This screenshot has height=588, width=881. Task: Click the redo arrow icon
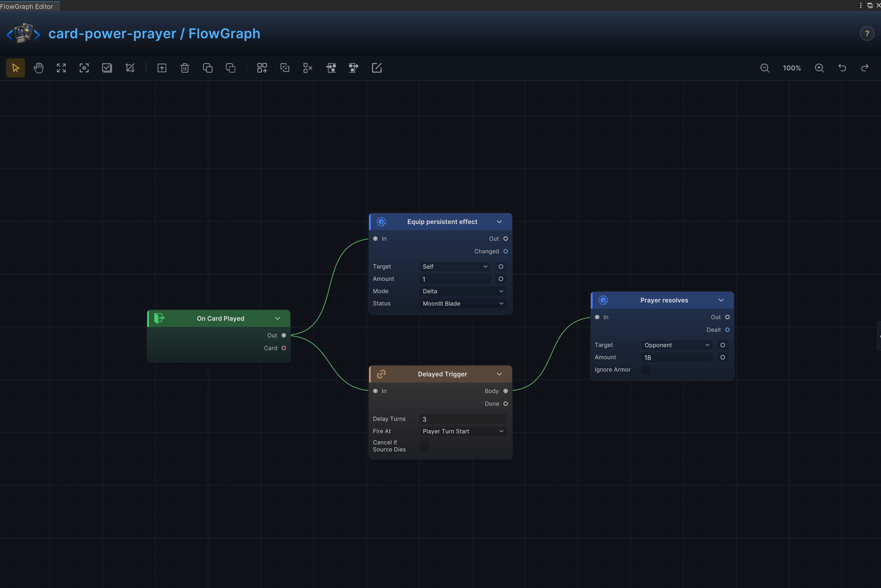click(865, 68)
